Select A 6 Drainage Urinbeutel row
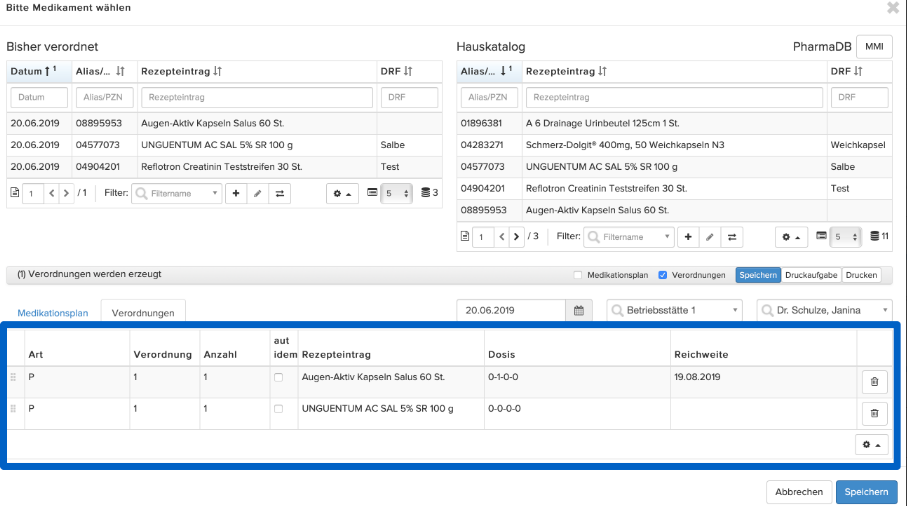Viewport: 907px width, 506px height. 674,123
